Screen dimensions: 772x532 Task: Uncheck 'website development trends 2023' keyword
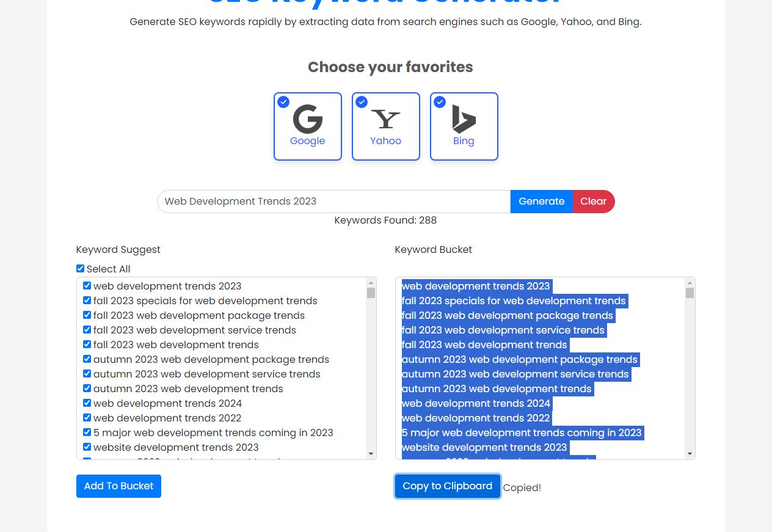coord(87,447)
